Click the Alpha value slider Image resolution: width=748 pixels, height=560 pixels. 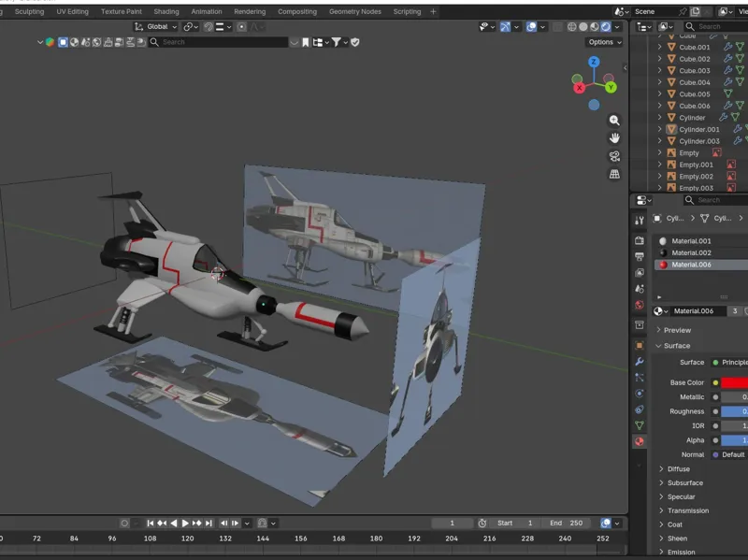pos(735,440)
